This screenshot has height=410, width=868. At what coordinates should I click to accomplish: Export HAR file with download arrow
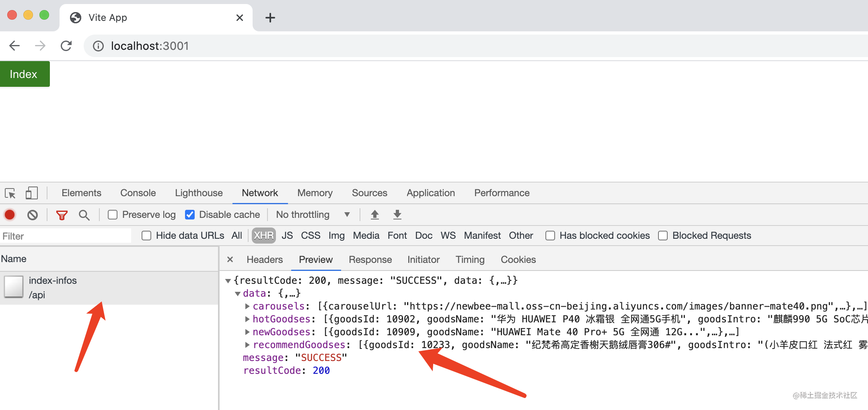pyautogui.click(x=397, y=215)
